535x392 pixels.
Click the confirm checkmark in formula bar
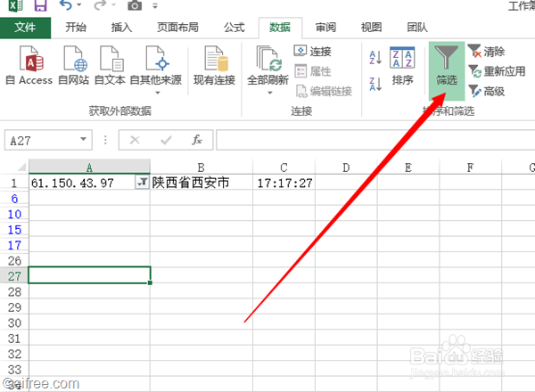166,140
